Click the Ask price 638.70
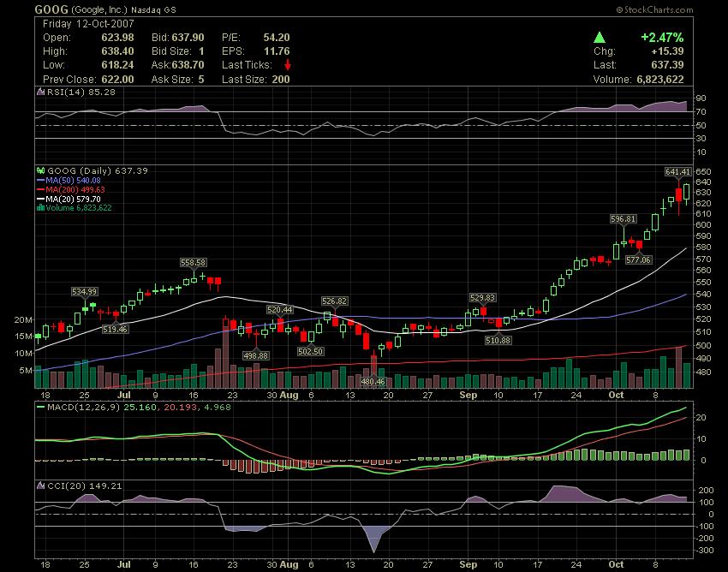Viewport: 728px width, 572px height. pyautogui.click(x=188, y=65)
